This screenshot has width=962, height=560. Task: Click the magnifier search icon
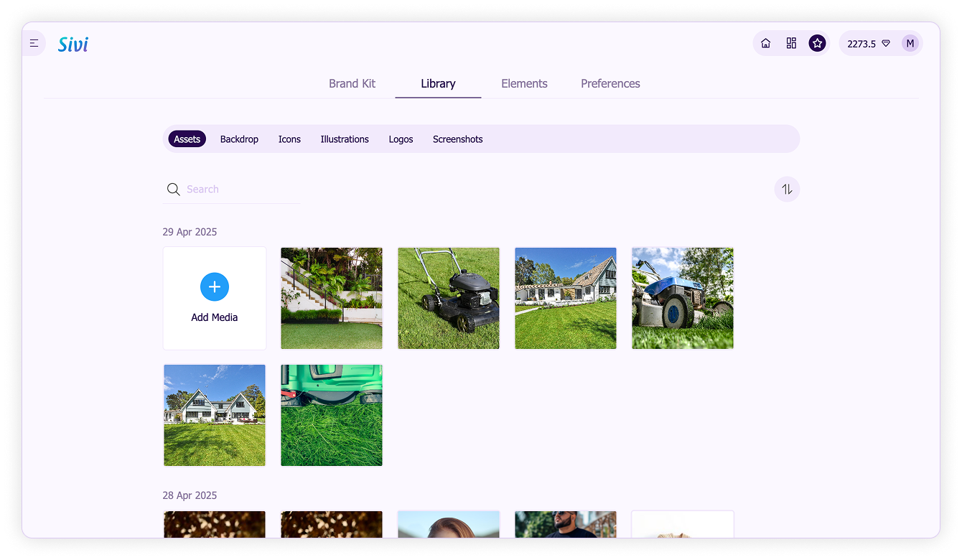173,190
